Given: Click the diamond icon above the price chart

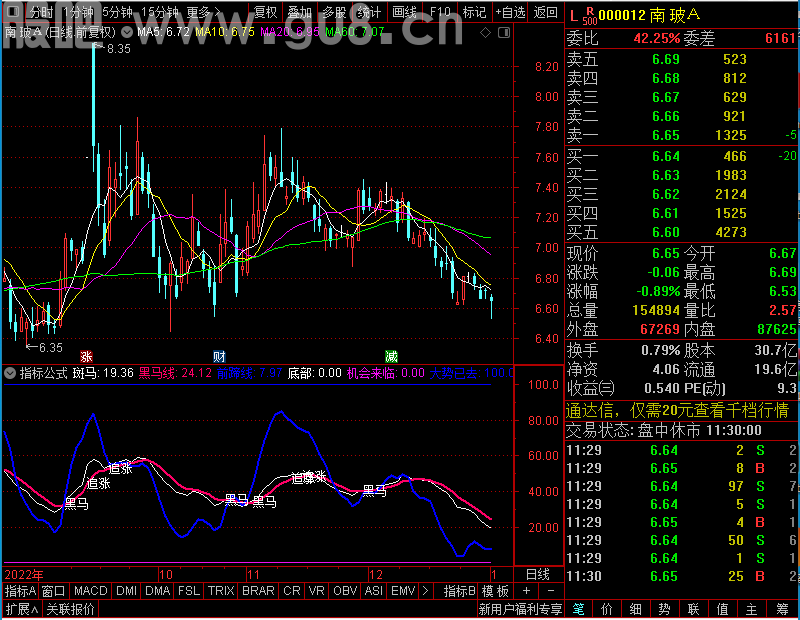Looking at the screenshot, I should click(485, 33).
